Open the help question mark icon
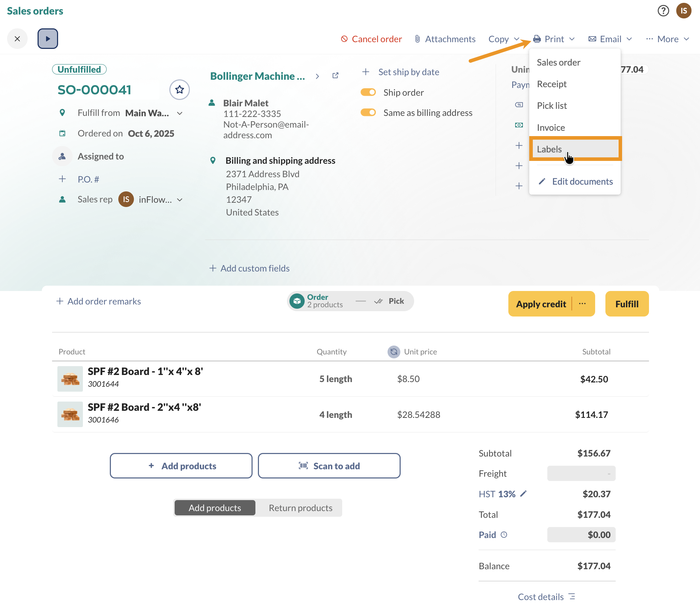Screen dimensions: 700x616 [663, 11]
